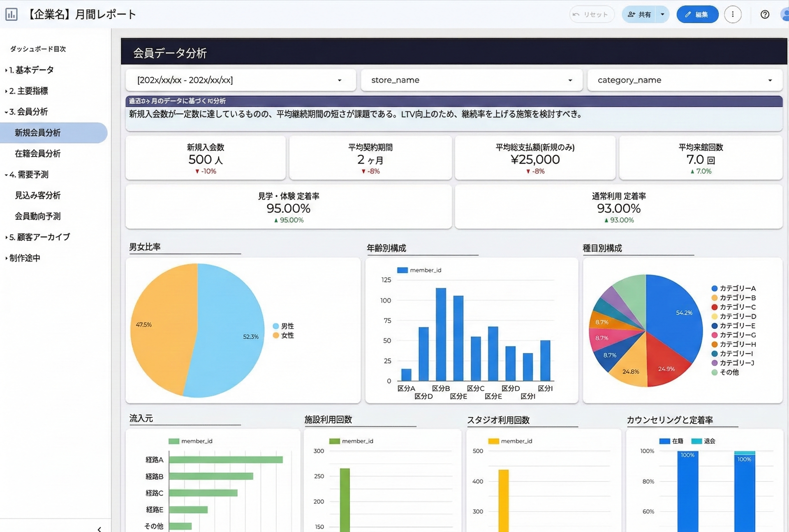Click the 経路B bar in 流入元 chart

(211, 476)
